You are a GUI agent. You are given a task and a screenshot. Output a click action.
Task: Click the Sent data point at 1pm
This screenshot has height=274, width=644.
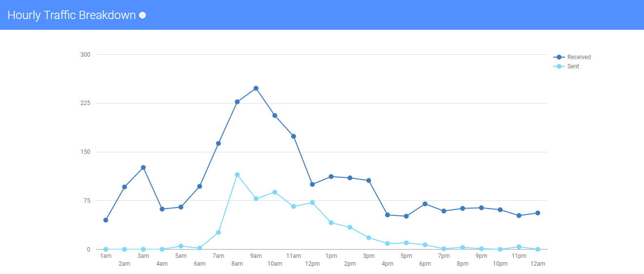coord(331,223)
